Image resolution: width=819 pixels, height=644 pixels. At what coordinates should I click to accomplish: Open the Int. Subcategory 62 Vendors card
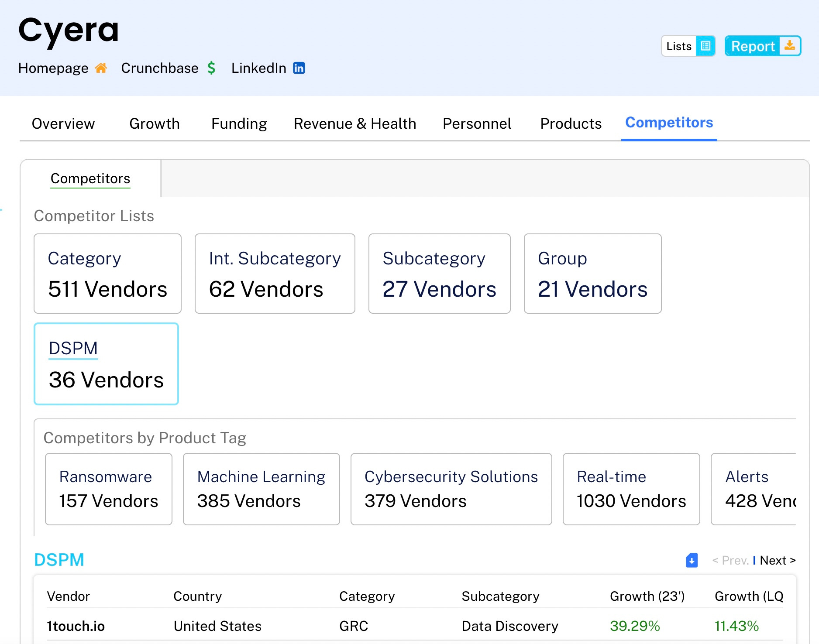[275, 274]
